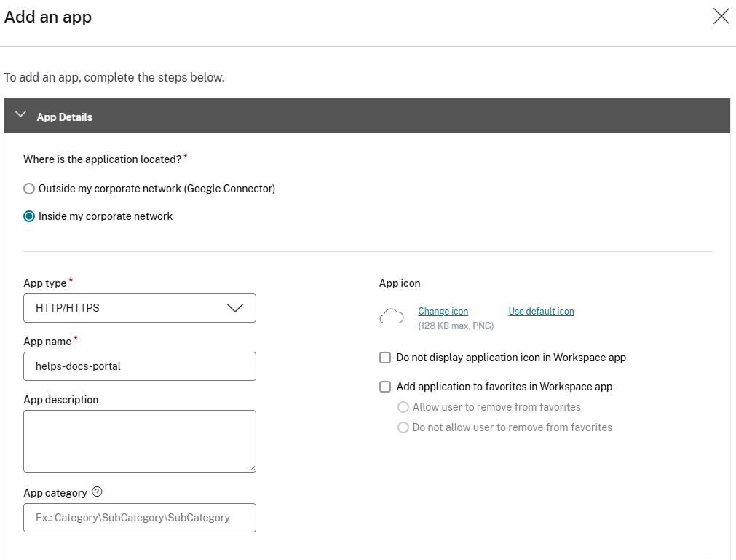Click the App type dropdown arrow
736x560 pixels.
coord(235,308)
